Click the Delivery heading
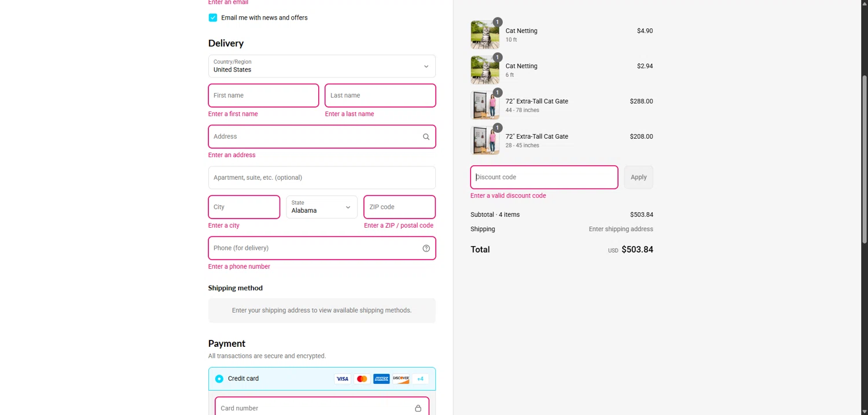 pos(226,43)
